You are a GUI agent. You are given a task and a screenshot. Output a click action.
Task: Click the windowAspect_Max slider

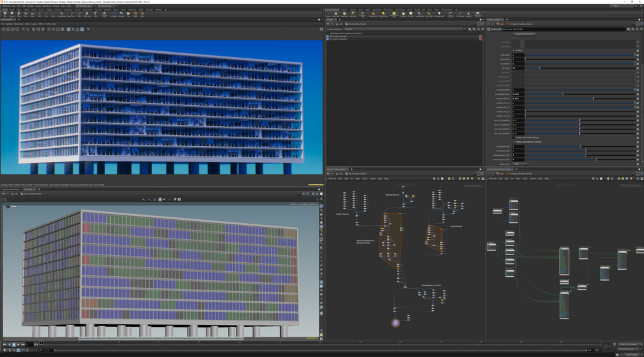click(581, 160)
